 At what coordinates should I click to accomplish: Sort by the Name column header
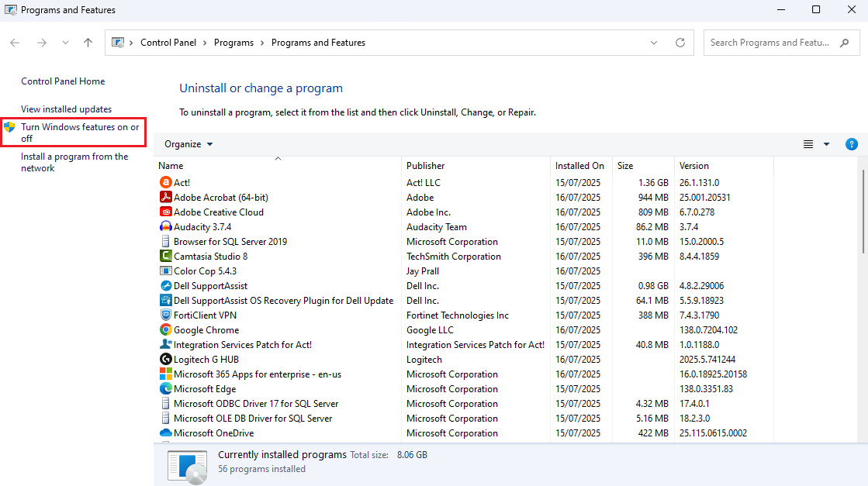pos(278,165)
